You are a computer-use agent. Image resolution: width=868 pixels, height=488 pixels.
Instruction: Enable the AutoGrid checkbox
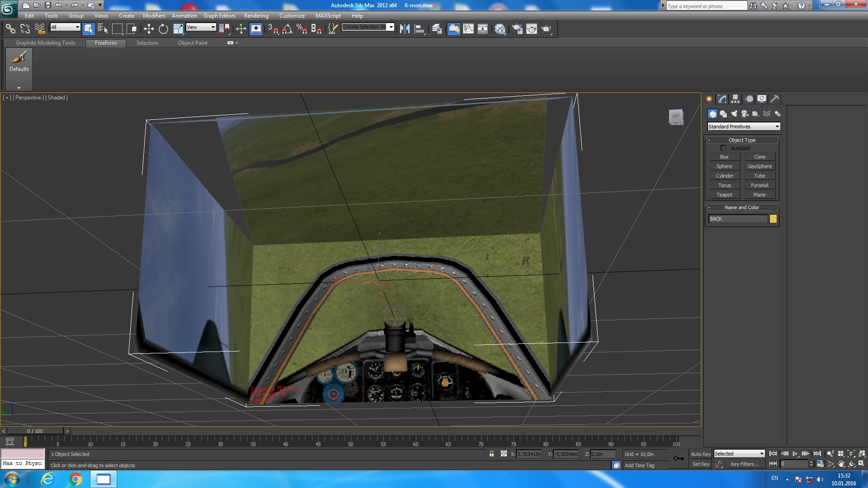tap(723, 148)
